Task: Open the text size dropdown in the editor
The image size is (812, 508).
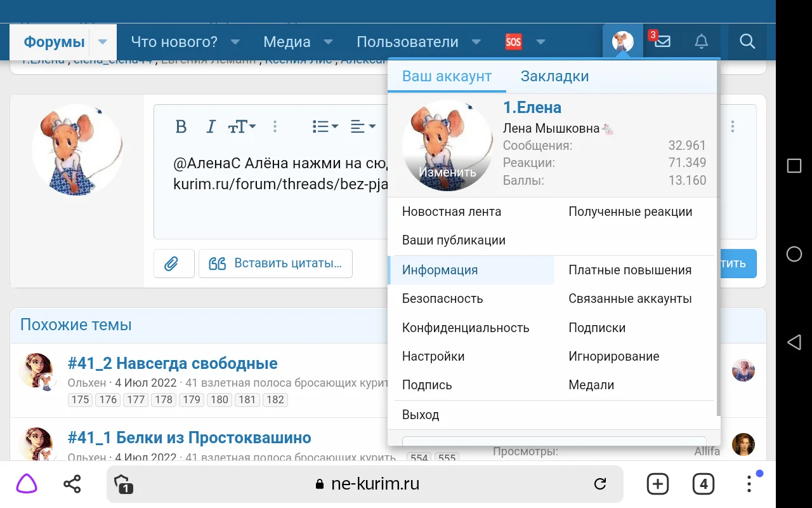Action: tap(241, 126)
